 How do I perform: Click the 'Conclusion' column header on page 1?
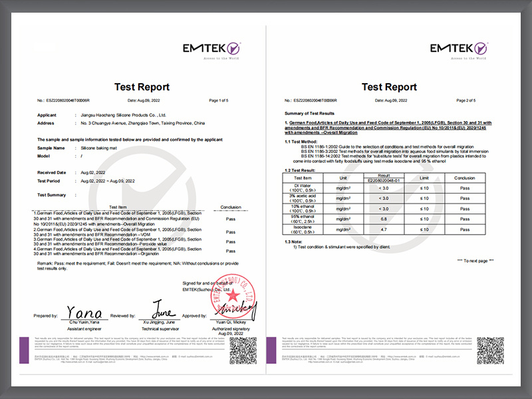click(231, 207)
